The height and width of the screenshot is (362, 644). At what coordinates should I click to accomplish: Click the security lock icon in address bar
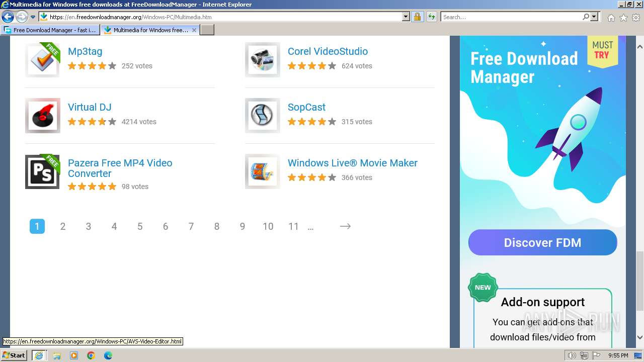(417, 17)
